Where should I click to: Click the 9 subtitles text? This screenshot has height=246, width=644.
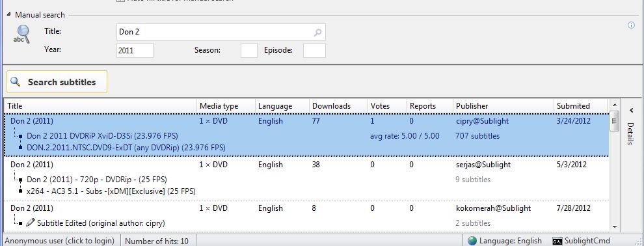point(473,180)
